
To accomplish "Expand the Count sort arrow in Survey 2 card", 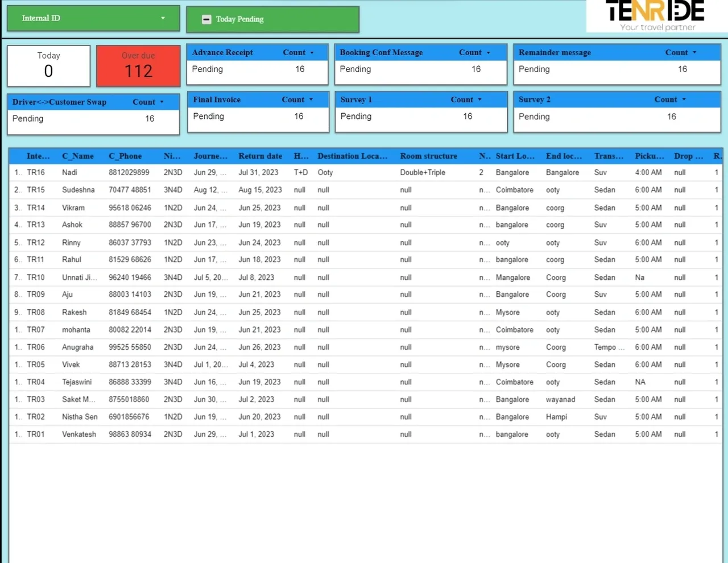I will [684, 100].
